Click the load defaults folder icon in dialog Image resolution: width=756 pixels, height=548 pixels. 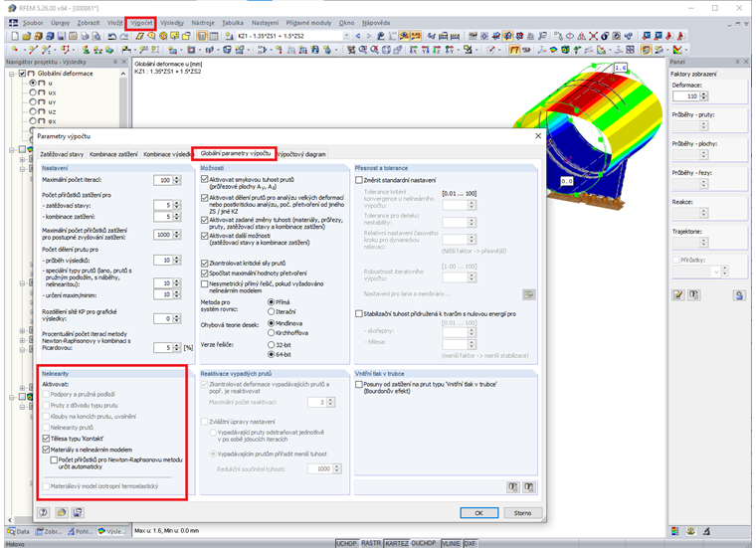point(62,512)
